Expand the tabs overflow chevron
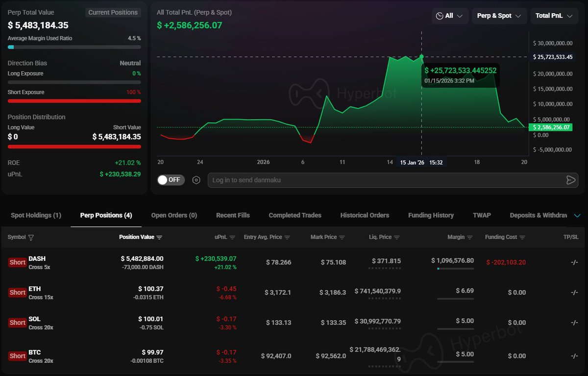 tap(577, 216)
